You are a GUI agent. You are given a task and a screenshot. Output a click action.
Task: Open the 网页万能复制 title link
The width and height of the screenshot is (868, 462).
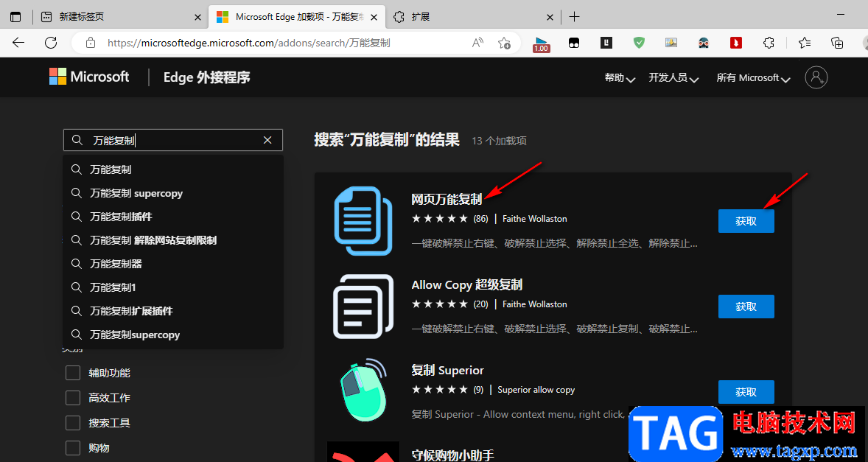447,200
